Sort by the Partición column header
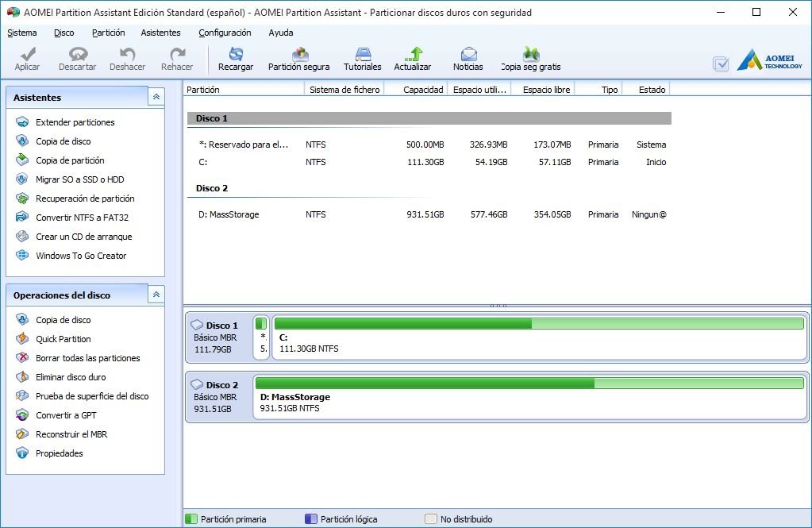The height and width of the screenshot is (528, 812). coord(244,90)
